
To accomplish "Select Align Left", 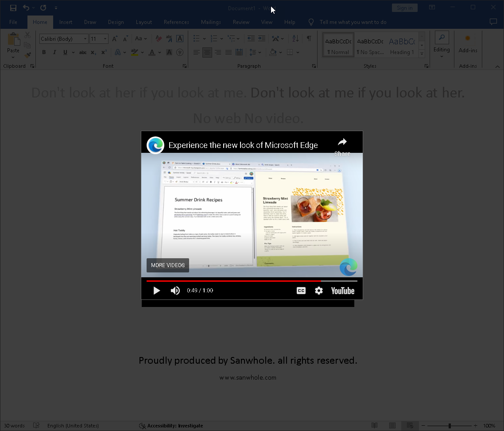I will pos(196,52).
